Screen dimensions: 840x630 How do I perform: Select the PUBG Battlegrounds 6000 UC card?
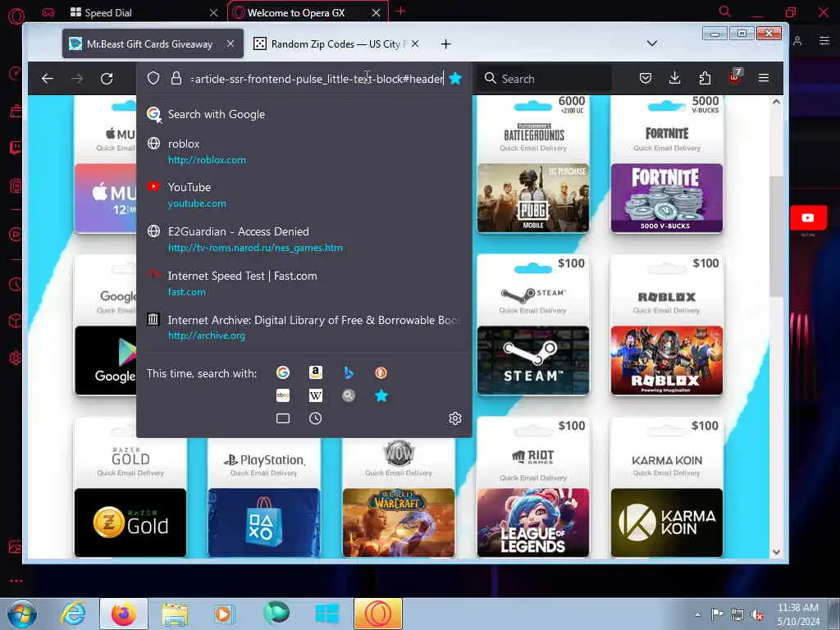533,165
